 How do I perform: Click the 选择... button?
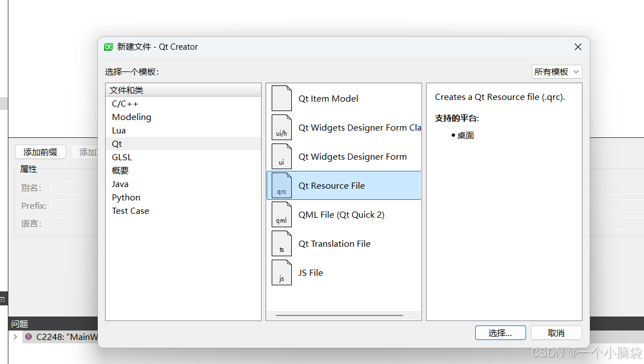(x=500, y=333)
